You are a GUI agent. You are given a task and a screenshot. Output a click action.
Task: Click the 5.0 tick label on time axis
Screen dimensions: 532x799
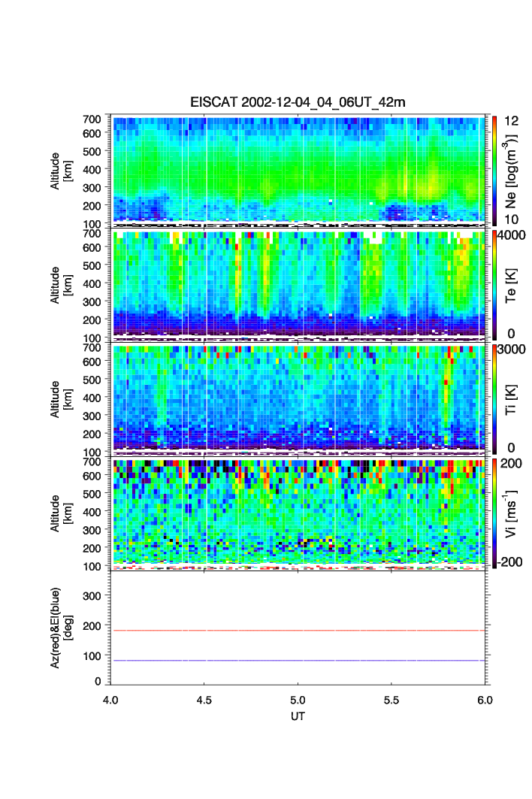click(x=298, y=699)
